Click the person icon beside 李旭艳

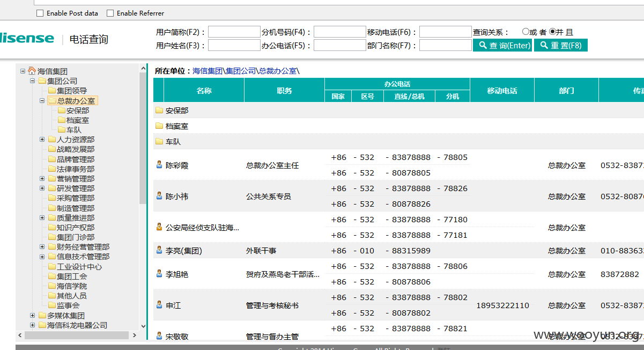tap(159, 274)
